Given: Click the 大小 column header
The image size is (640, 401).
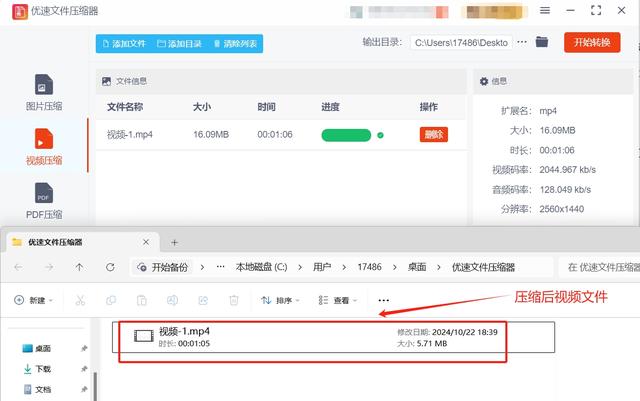Looking at the screenshot, I should [202, 107].
